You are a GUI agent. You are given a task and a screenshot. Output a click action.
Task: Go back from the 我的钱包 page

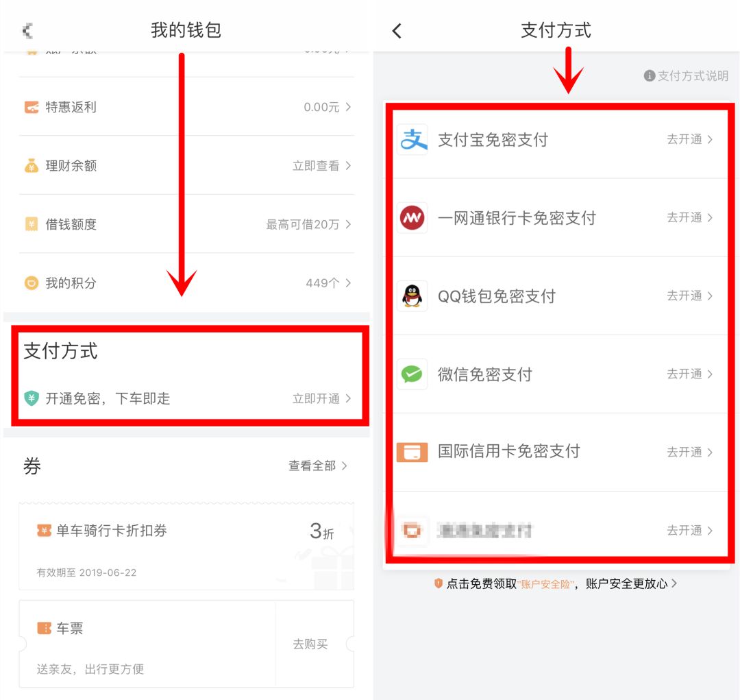(28, 31)
